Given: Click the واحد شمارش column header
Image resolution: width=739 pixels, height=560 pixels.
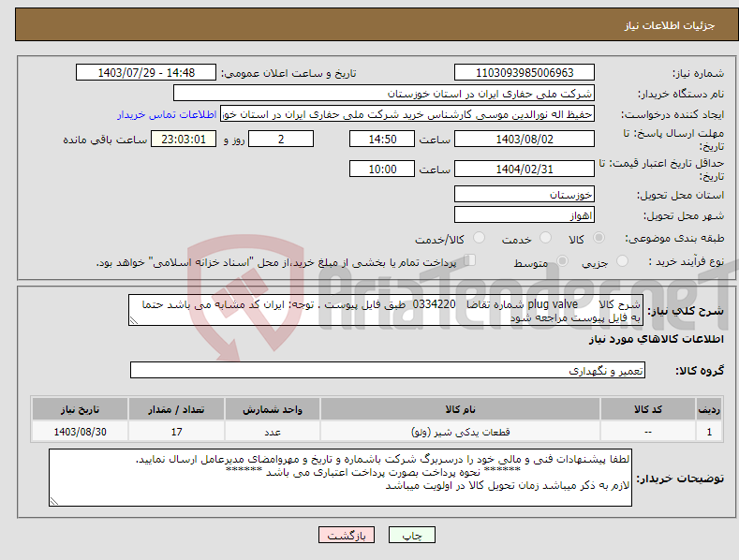Looking at the screenshot, I should [x=273, y=409].
